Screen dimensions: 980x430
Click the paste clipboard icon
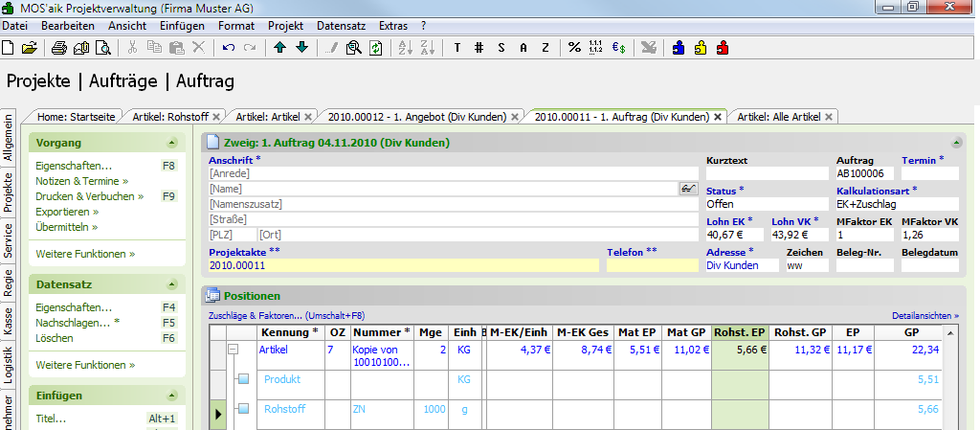pos(176,48)
